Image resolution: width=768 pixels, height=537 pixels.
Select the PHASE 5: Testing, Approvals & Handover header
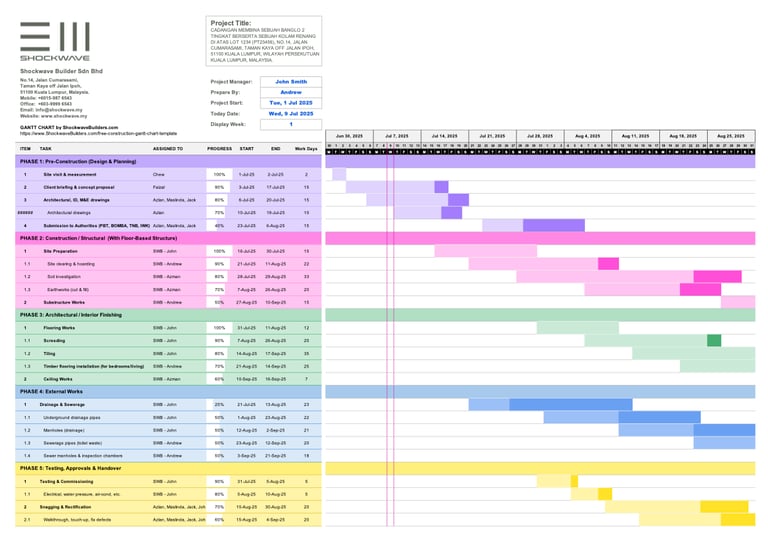coord(168,468)
